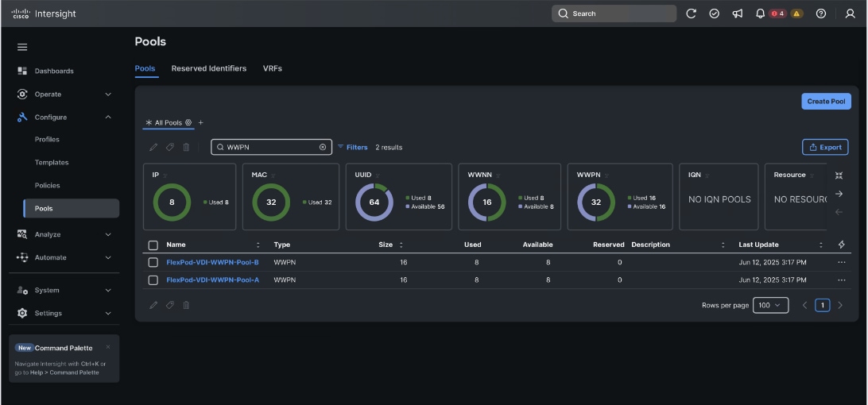Click the Automate sidebar icon
Viewport: 868px width, 405px height.
point(22,257)
